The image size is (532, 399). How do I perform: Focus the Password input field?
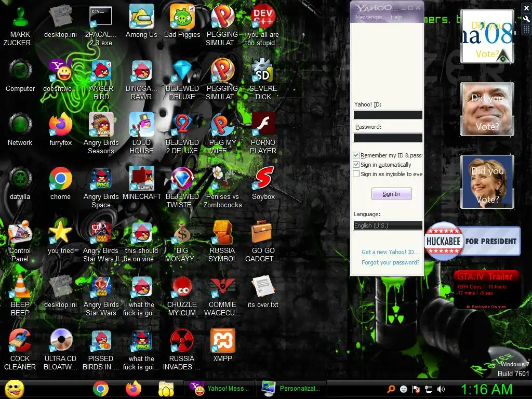(x=388, y=137)
